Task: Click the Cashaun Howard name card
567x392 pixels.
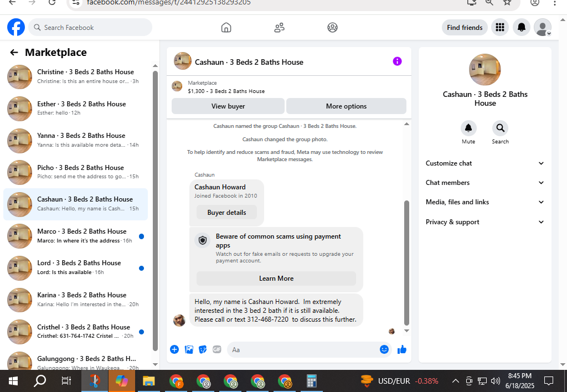Action: 226,203
